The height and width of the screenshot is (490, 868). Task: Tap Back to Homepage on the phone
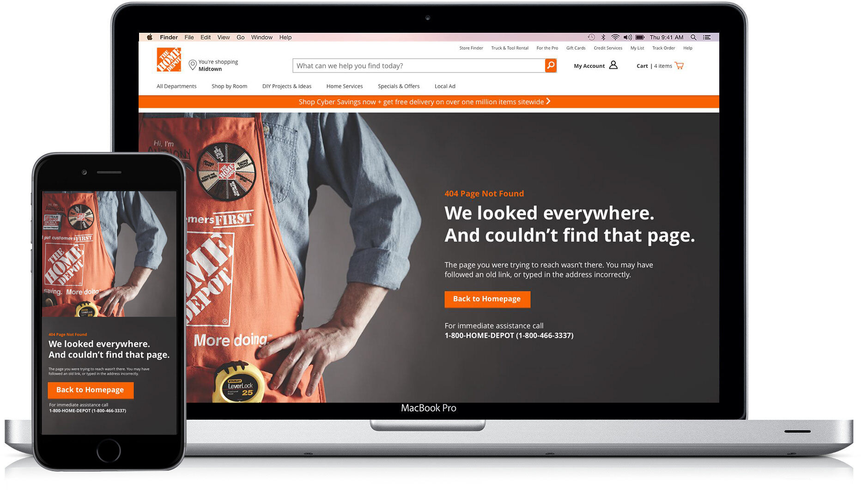pyautogui.click(x=91, y=390)
